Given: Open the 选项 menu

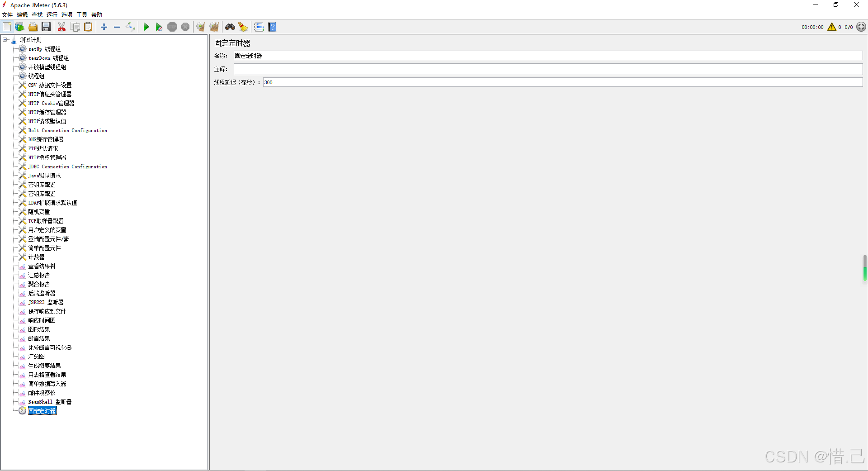Looking at the screenshot, I should [67, 15].
